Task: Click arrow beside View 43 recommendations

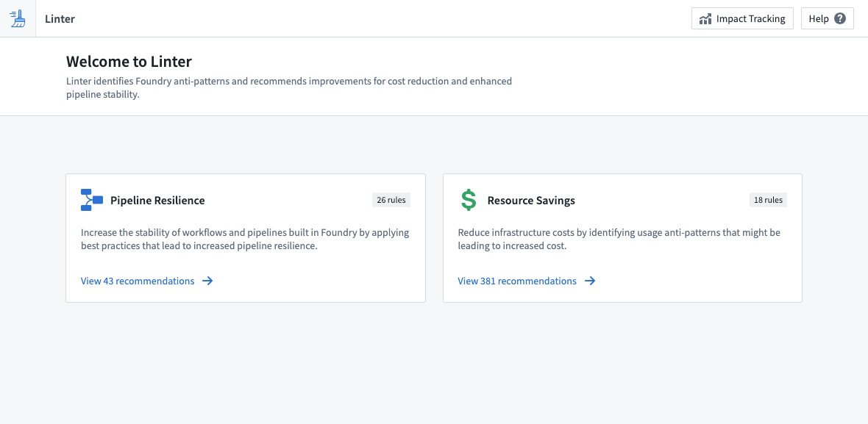Action: 207,281
